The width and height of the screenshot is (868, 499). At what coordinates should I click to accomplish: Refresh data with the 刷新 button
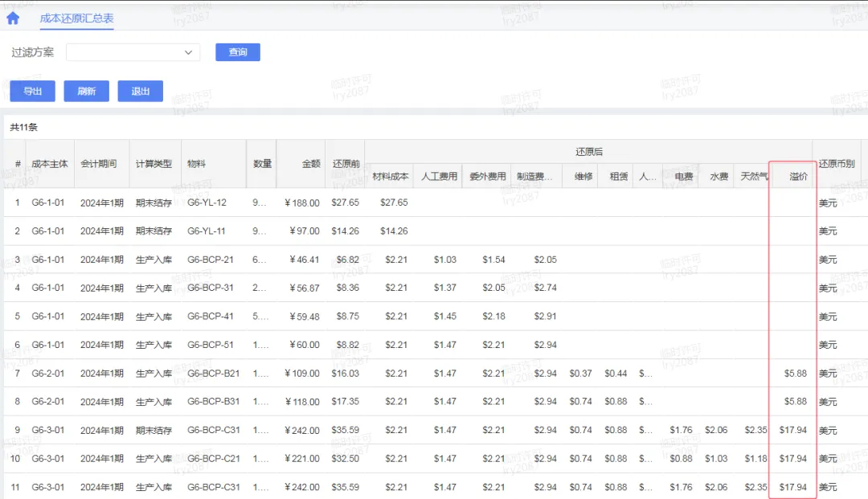[x=86, y=92]
